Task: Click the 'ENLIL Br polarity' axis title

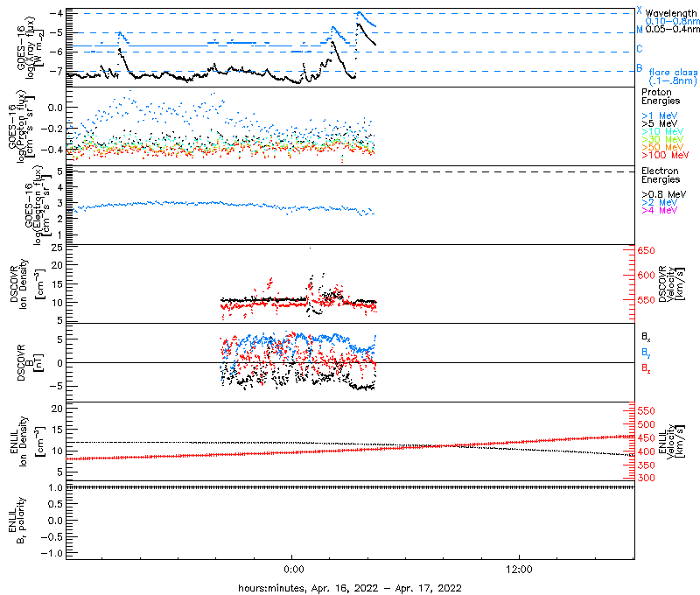Action: [17, 521]
